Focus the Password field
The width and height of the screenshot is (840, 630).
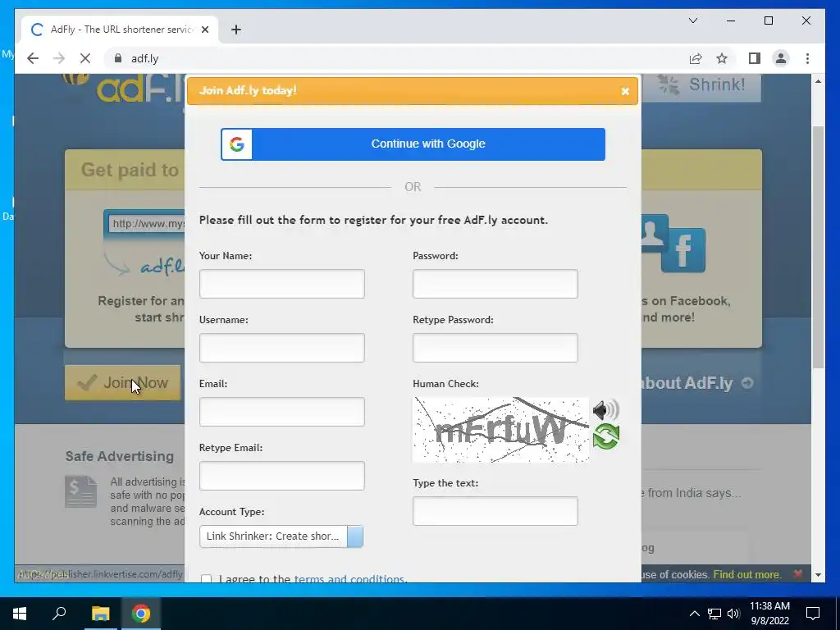pos(495,284)
